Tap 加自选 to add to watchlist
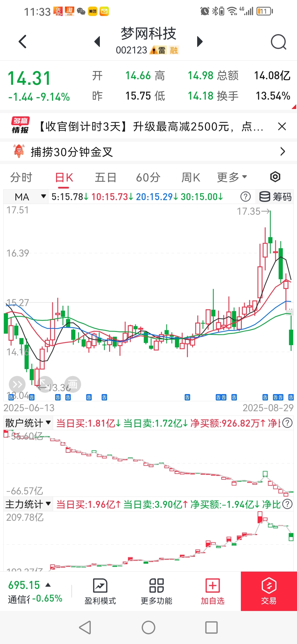The width and height of the screenshot is (297, 644). pyautogui.click(x=213, y=591)
